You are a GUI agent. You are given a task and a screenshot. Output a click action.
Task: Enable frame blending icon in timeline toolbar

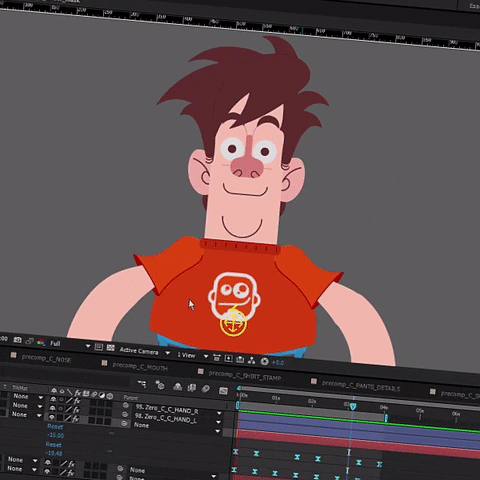coord(192,388)
